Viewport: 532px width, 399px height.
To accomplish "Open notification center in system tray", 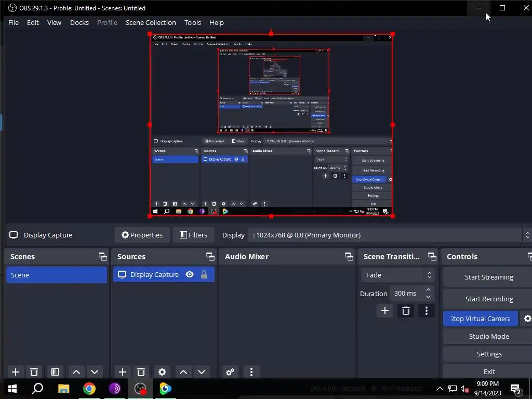I will pos(516,389).
